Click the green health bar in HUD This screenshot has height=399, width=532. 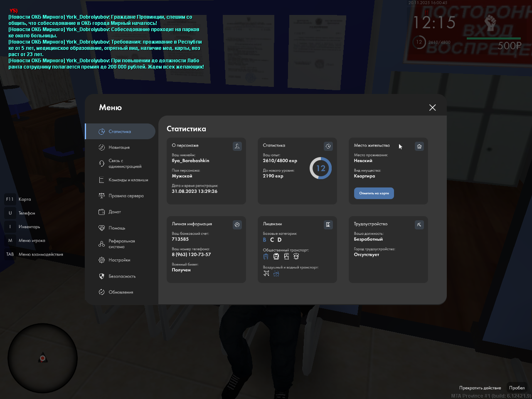[494, 39]
